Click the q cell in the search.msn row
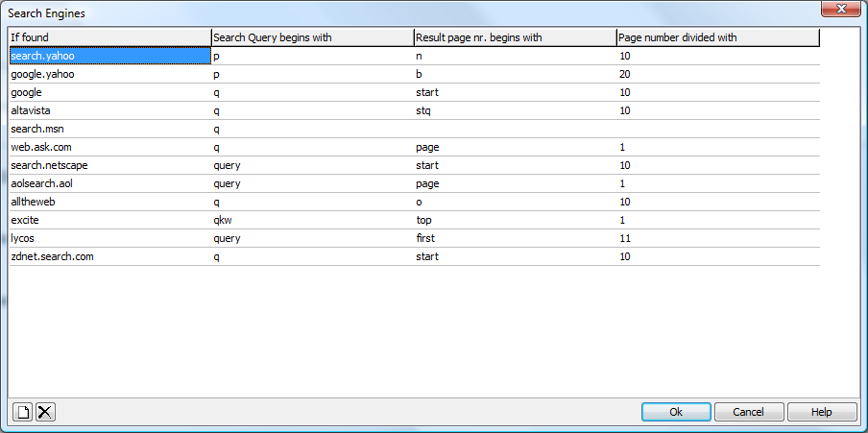 pos(313,129)
